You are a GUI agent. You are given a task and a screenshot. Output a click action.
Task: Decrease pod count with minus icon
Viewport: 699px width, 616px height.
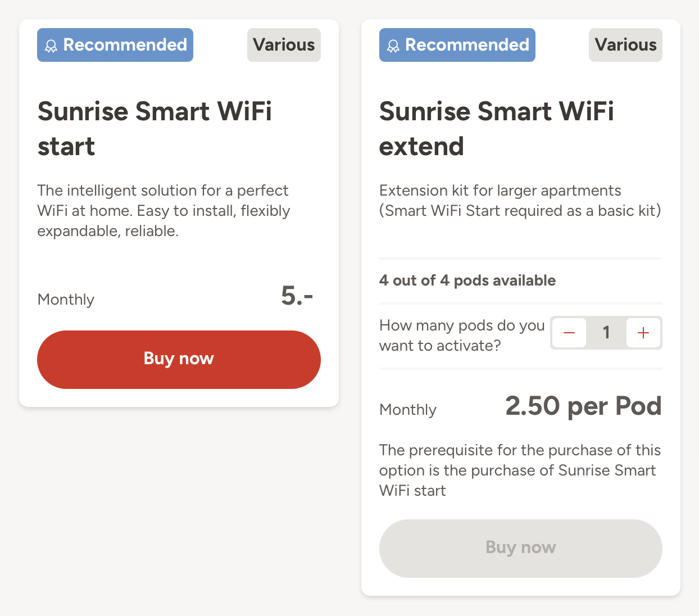pos(569,333)
